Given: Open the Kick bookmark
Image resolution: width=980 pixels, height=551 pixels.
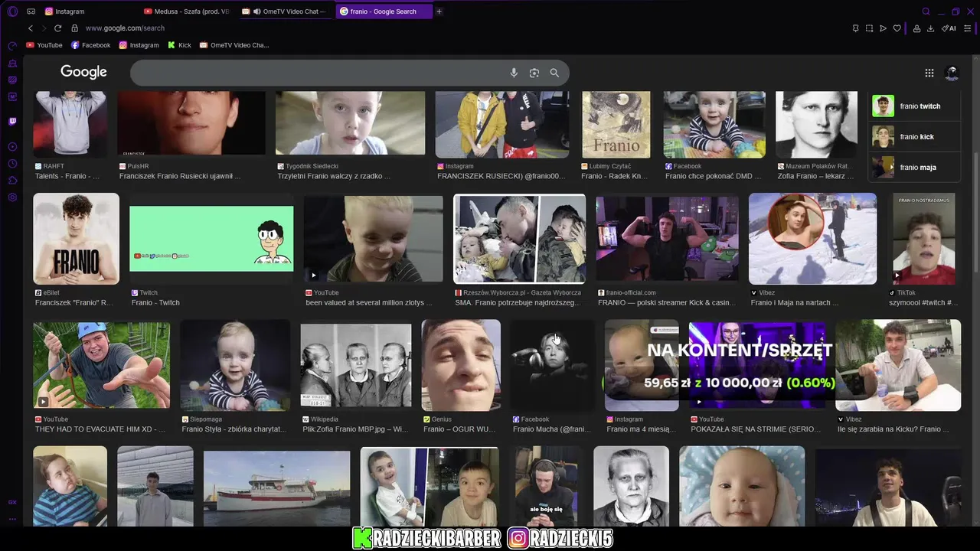Looking at the screenshot, I should [180, 45].
